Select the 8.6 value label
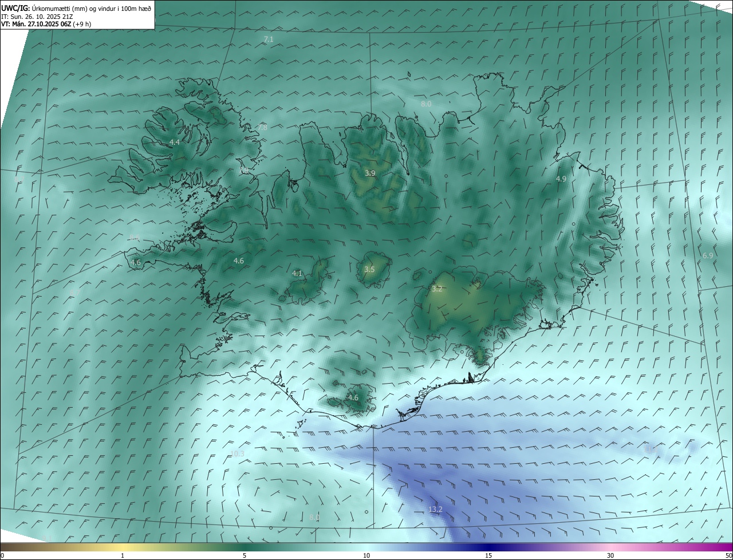Image resolution: width=733 pixels, height=560 pixels. (x=135, y=237)
